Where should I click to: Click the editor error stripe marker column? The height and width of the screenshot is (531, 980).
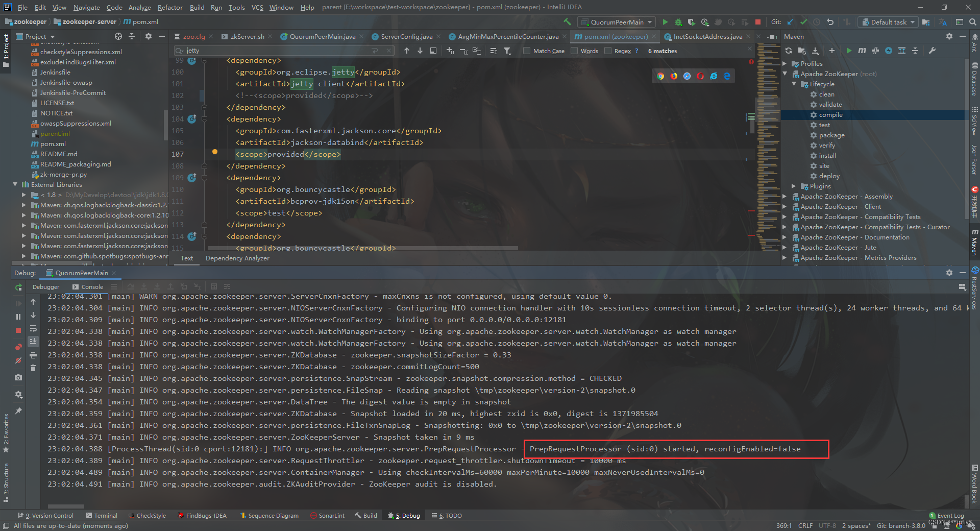click(751, 153)
